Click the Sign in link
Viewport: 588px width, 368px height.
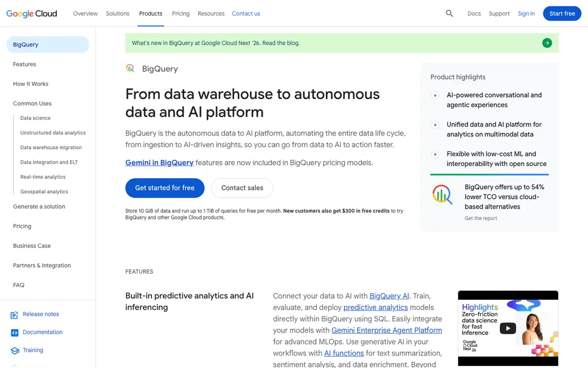(526, 14)
